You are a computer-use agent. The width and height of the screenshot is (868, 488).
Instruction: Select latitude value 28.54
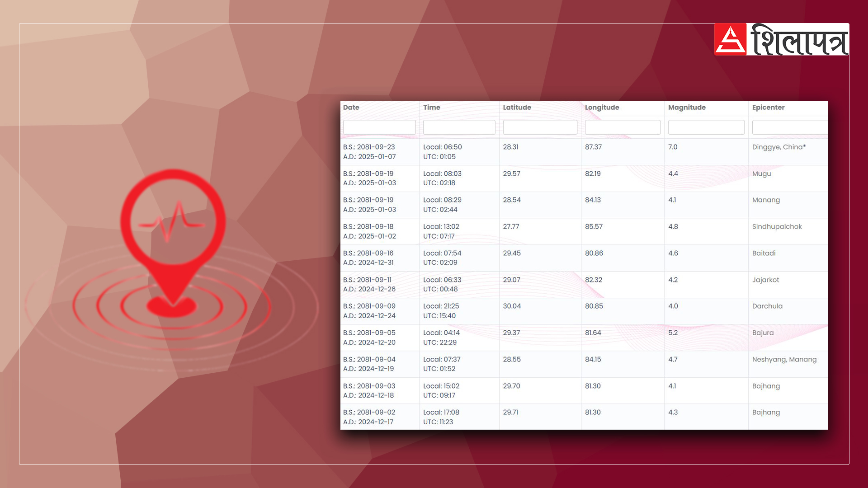(512, 200)
